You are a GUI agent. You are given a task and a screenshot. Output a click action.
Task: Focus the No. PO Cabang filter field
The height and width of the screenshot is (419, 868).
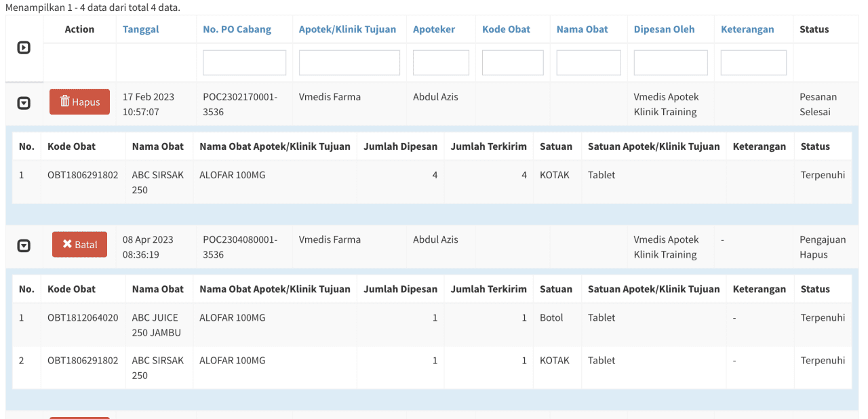pyautogui.click(x=244, y=63)
